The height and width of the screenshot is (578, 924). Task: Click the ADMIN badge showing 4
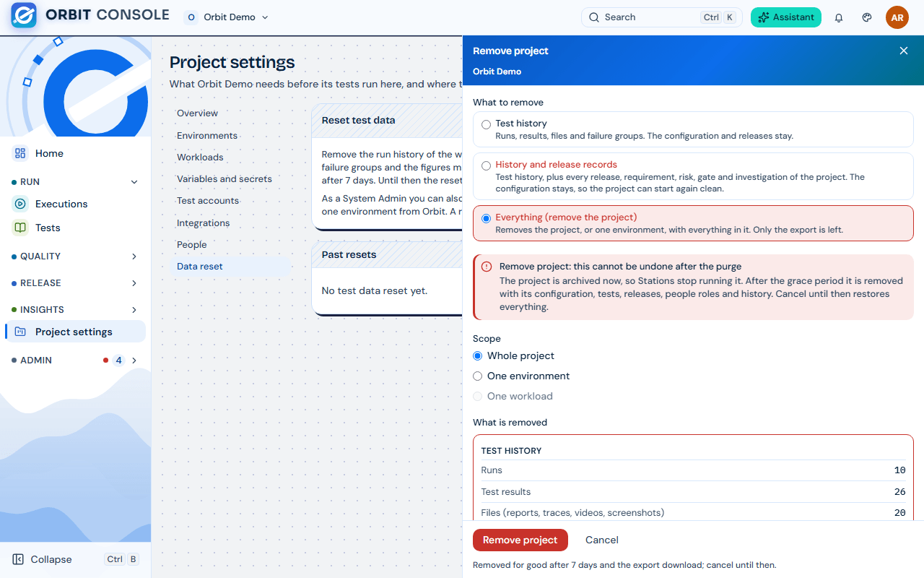pyautogui.click(x=118, y=360)
